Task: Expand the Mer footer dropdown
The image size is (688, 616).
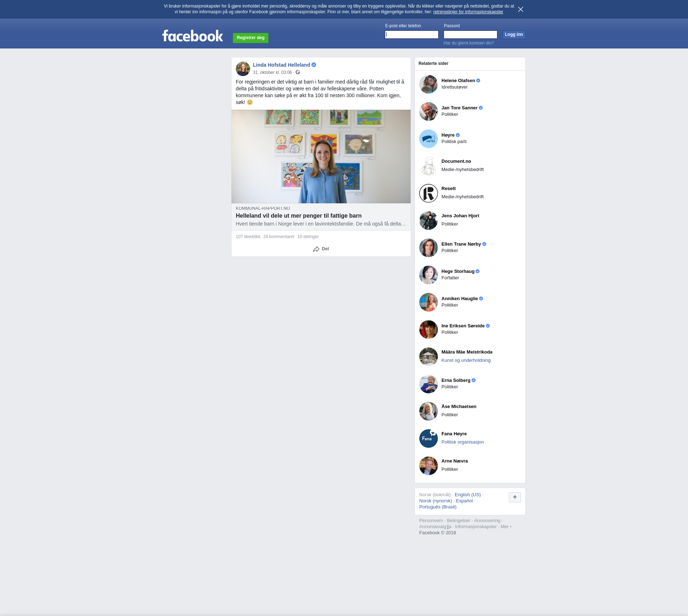Action: (506, 527)
